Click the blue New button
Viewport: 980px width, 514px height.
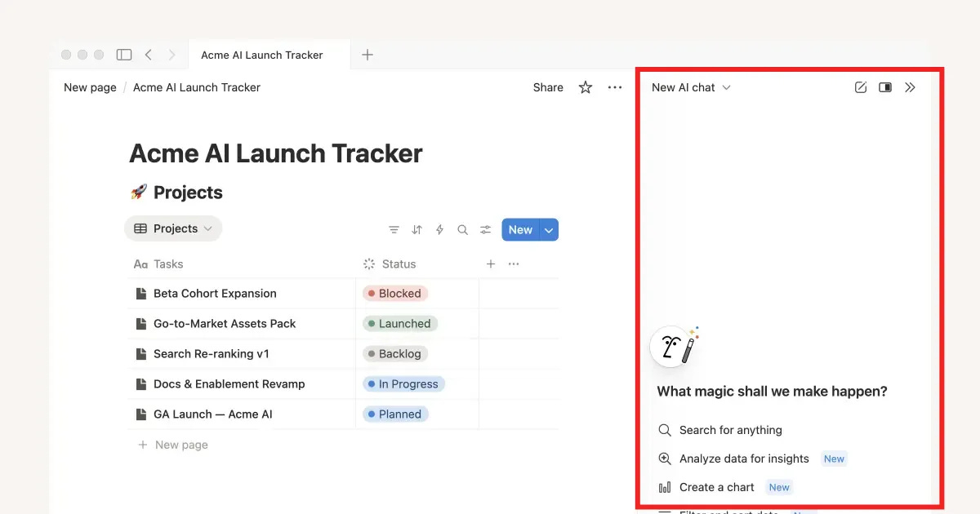click(521, 230)
